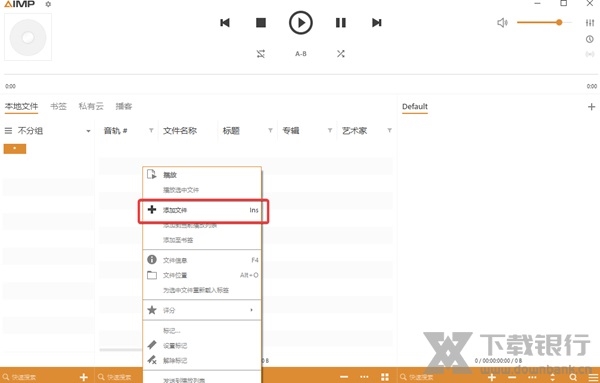Pause the current track
This screenshot has width=600, height=383.
click(341, 23)
